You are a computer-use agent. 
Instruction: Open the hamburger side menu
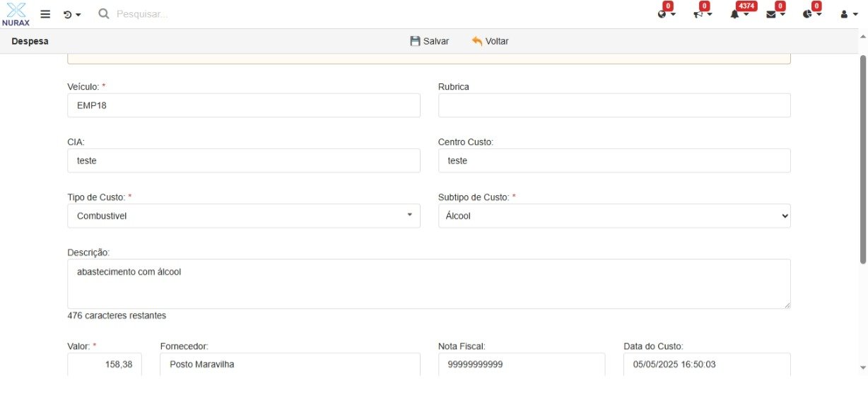click(45, 14)
